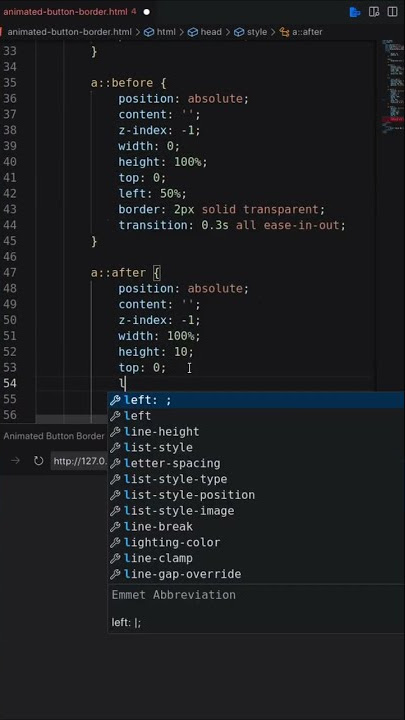Choose the 'left: ;' autocomplete suggestion
Viewport: 405px width, 720px height.
[x=256, y=400]
